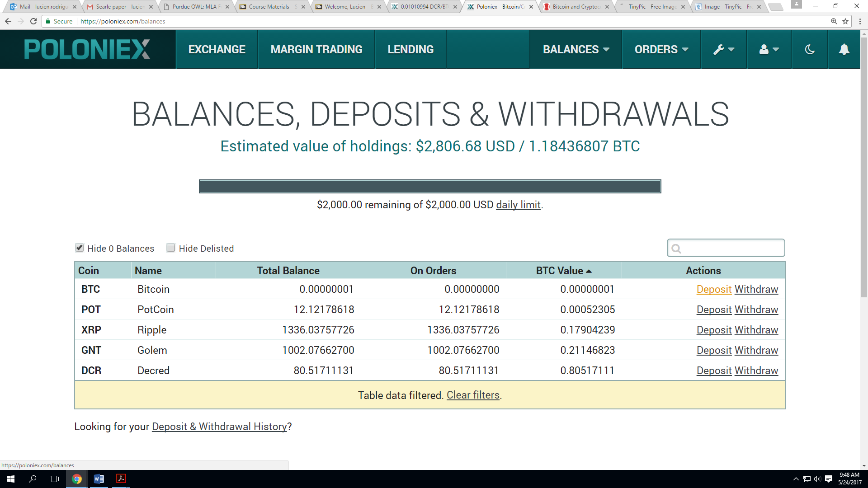Click the browser back arrow
Screen dimensions: 868x488
8,21
